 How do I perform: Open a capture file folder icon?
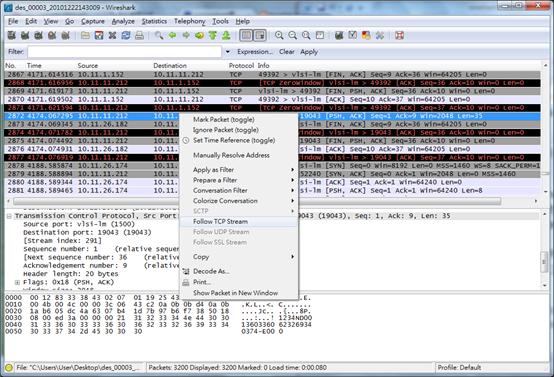(x=85, y=35)
